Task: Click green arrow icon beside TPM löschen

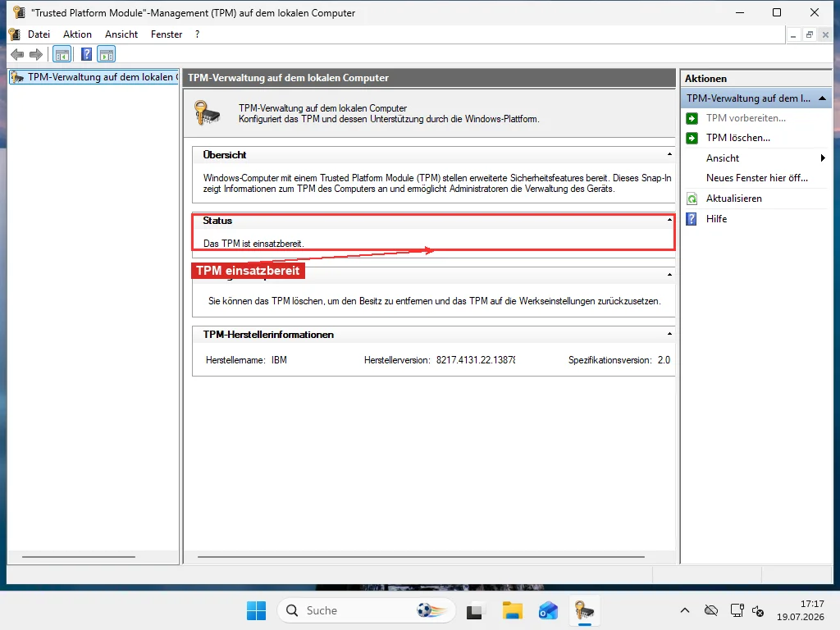Action: pos(692,138)
